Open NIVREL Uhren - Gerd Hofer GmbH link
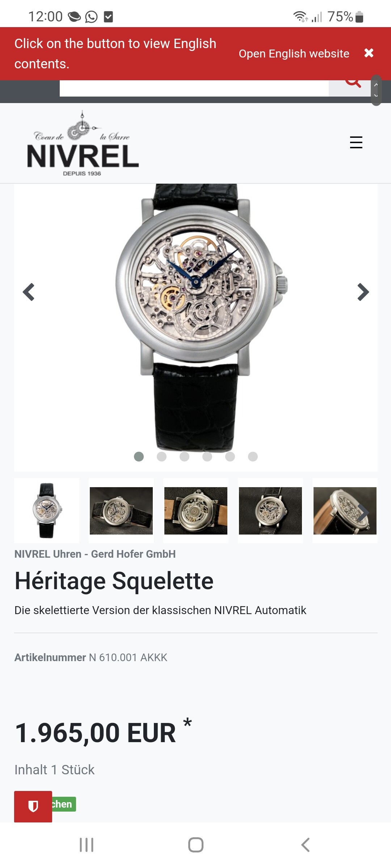The height and width of the screenshot is (868, 391). coord(95,554)
